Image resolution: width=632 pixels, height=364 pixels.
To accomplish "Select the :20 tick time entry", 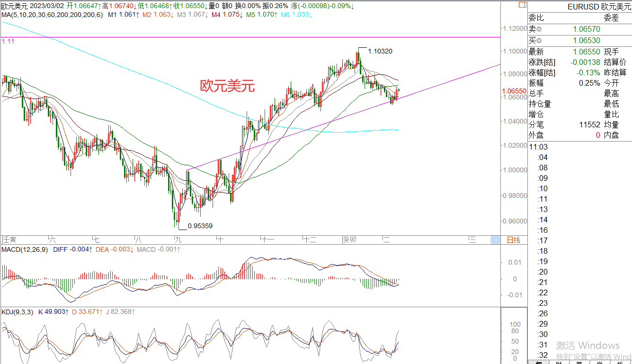I will (x=543, y=272).
